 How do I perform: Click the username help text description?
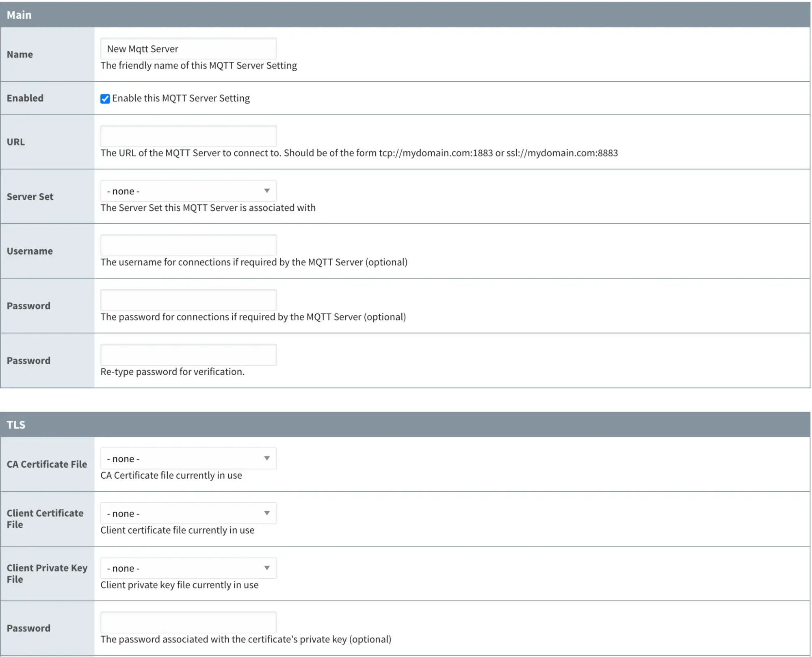pyautogui.click(x=254, y=262)
